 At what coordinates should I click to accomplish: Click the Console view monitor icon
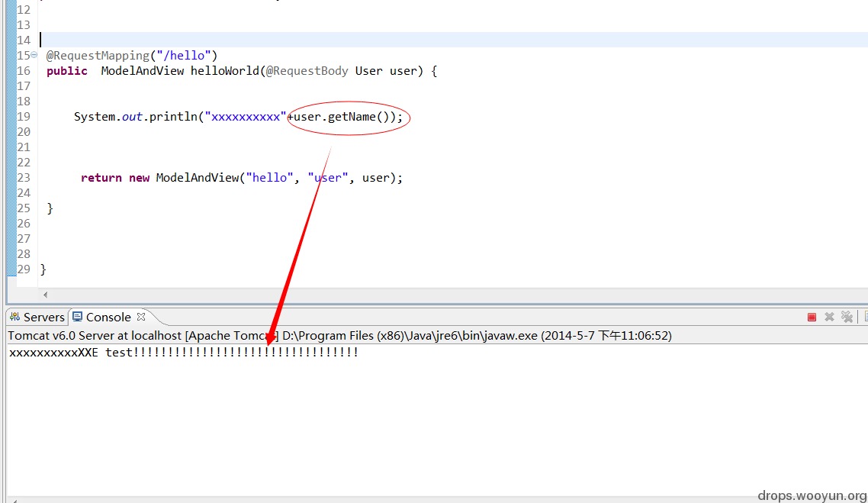78,317
